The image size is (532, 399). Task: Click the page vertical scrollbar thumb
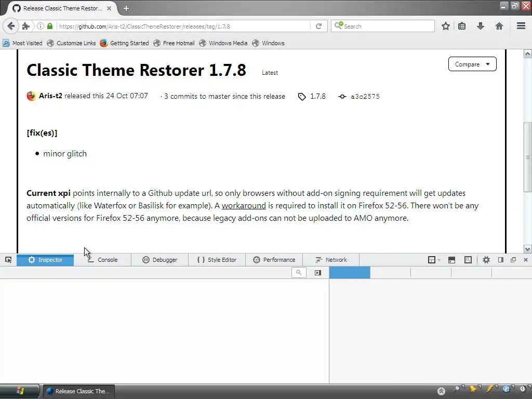click(x=528, y=157)
